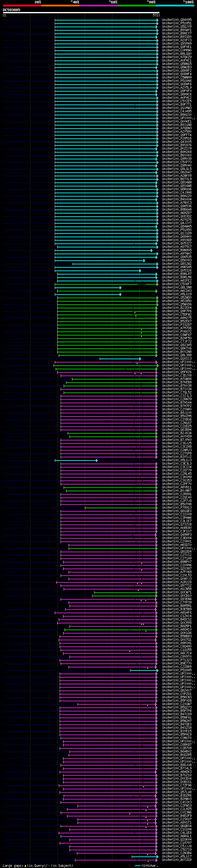This screenshot has width=197, height=868.
Task: Select the UniRef100_A8YB11 label
Action: 177,487
